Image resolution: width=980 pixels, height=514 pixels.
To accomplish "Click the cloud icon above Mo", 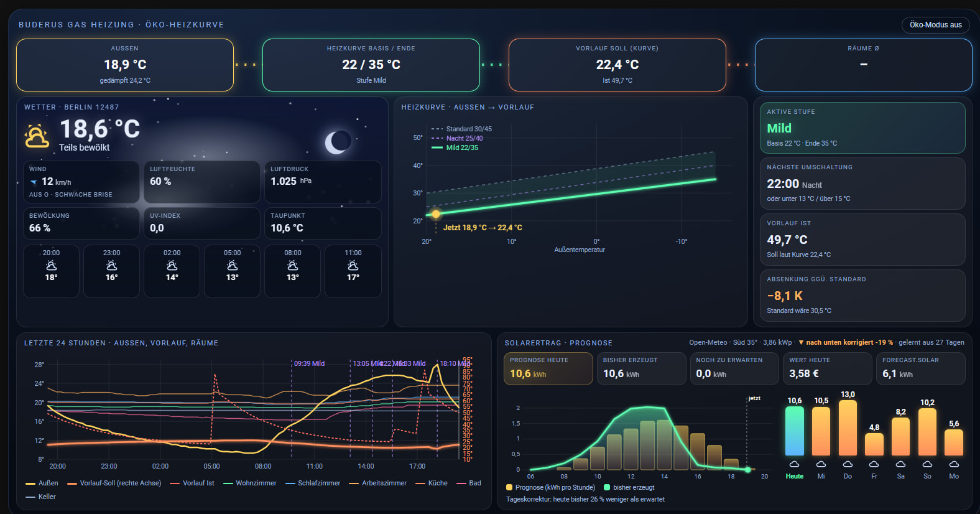I will click(954, 464).
